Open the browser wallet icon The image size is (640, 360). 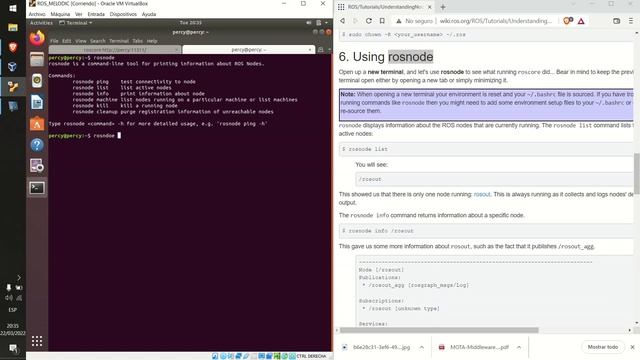click(616, 21)
